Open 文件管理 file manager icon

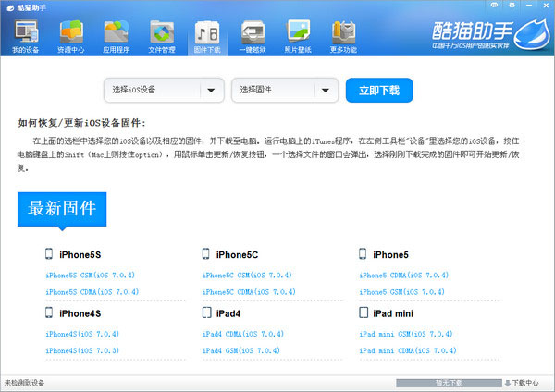click(162, 37)
